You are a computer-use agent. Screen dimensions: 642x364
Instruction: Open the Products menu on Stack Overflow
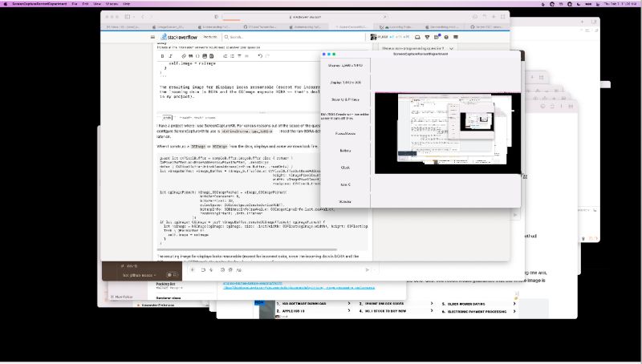click(210, 37)
